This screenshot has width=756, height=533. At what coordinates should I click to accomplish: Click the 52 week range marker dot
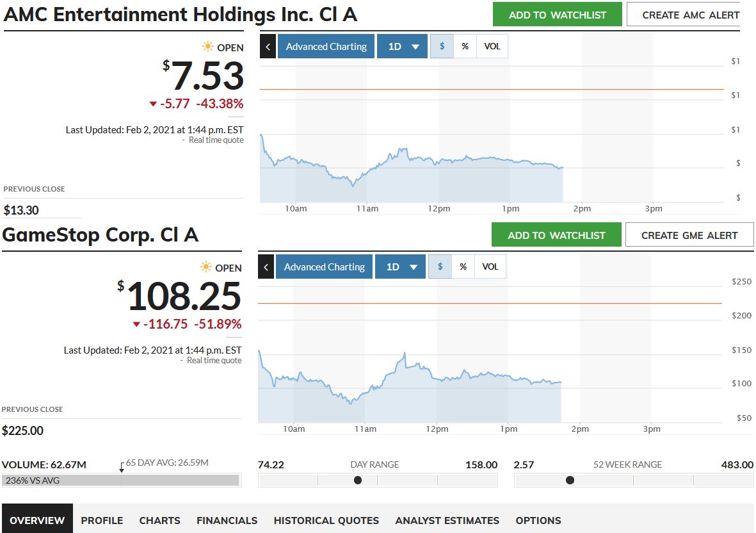coord(570,480)
